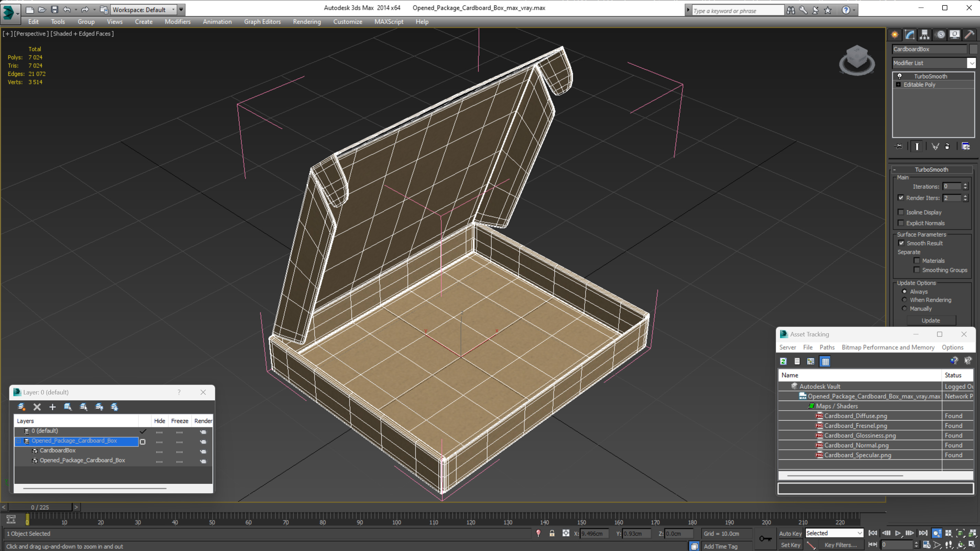Click the timeline frame slider 0 / 225
This screenshot has width=980, height=551.
pyautogui.click(x=40, y=507)
